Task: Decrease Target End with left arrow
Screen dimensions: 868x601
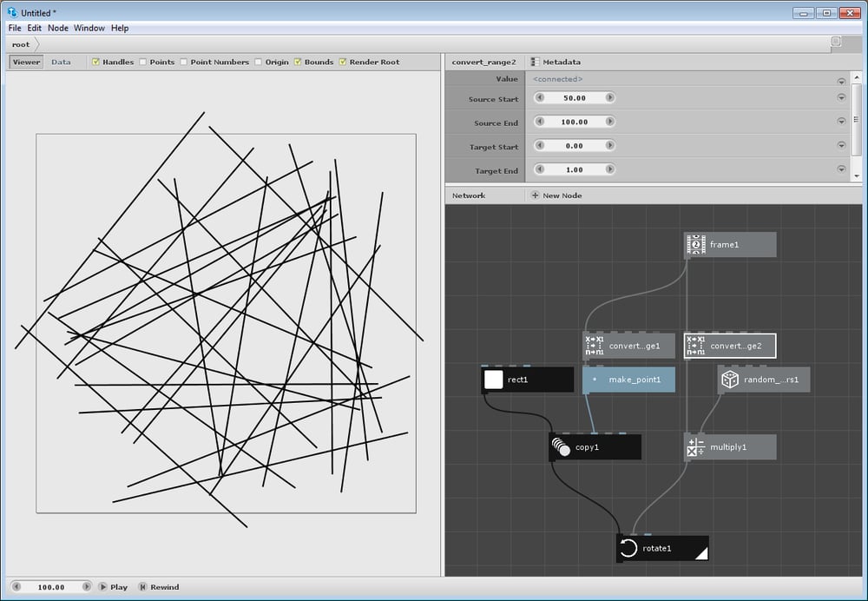Action: coord(540,169)
